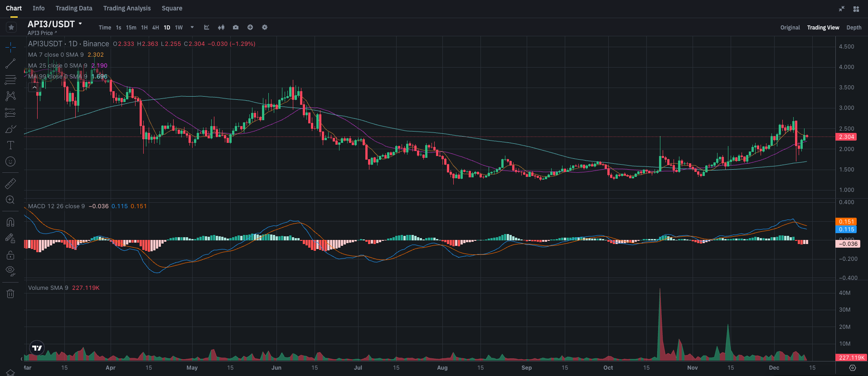Screen dimensions: 868x376
Task: Toggle magnet mode for drawings
Action: pos(10,222)
